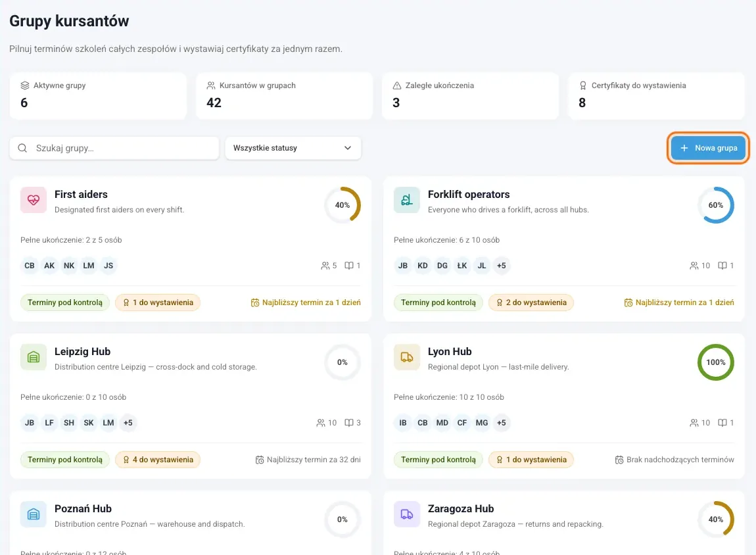Focus the Szukaj grupy search field
The image size is (756, 555).
click(114, 148)
